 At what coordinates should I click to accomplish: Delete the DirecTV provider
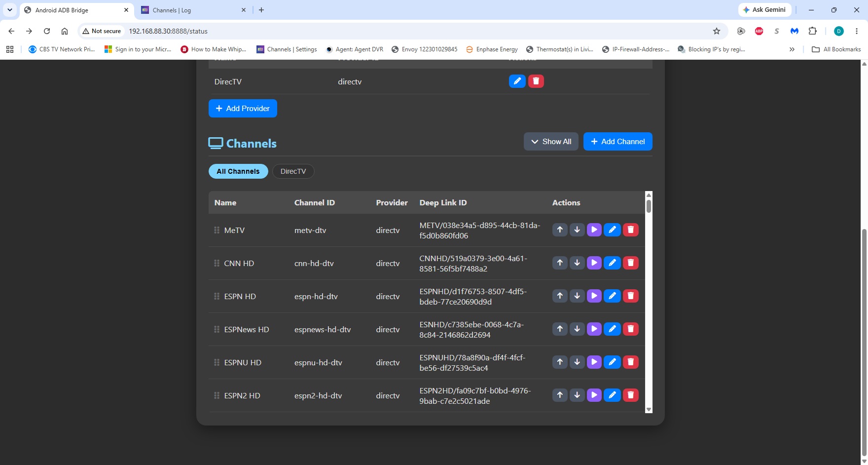(536, 81)
